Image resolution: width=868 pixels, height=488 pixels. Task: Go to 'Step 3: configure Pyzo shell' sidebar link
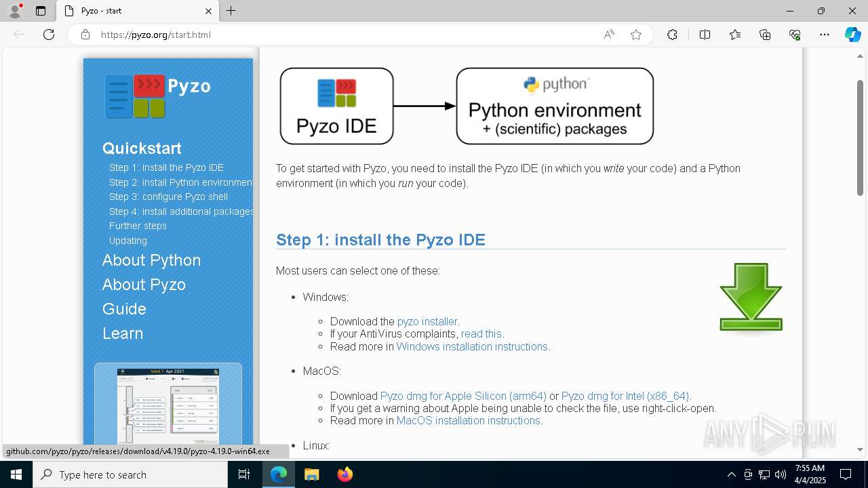pyautogui.click(x=168, y=197)
